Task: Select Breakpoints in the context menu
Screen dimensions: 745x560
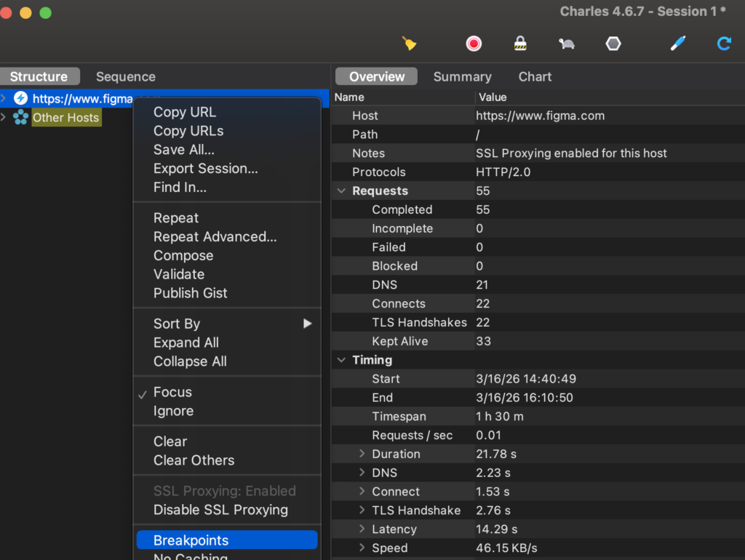Action: click(191, 540)
